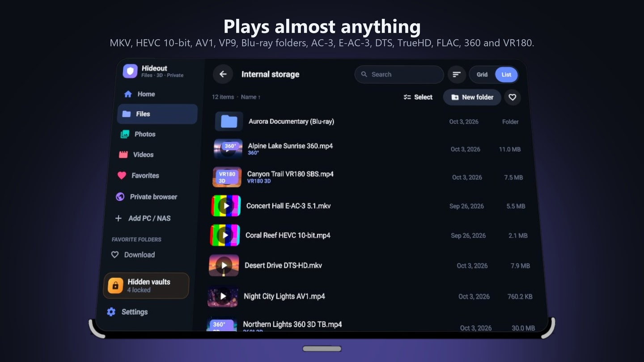Click the magnifier icon in search box
The height and width of the screenshot is (362, 644).
pos(364,75)
